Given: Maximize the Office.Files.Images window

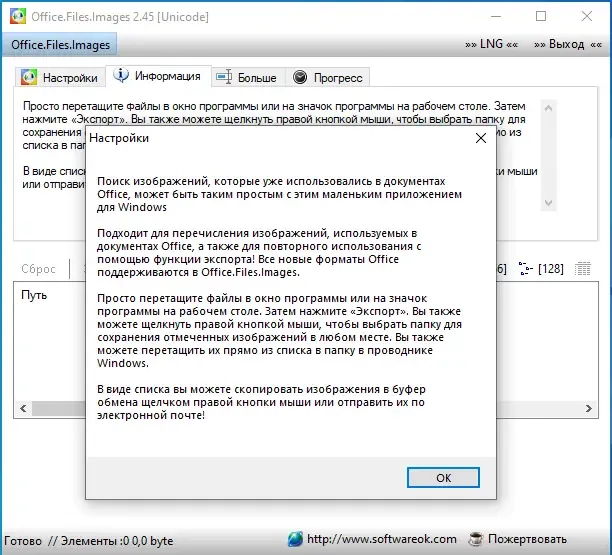Looking at the screenshot, I should click(x=541, y=16).
